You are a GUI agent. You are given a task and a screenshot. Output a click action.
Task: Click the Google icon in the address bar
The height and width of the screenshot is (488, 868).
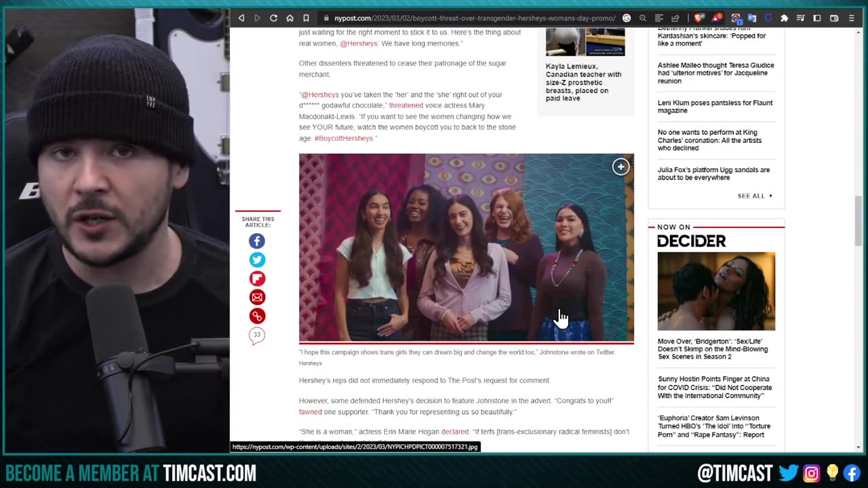pyautogui.click(x=627, y=18)
